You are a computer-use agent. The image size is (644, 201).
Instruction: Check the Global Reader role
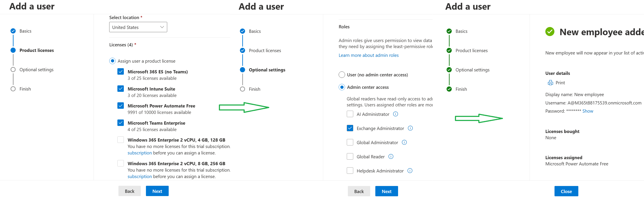point(350,157)
